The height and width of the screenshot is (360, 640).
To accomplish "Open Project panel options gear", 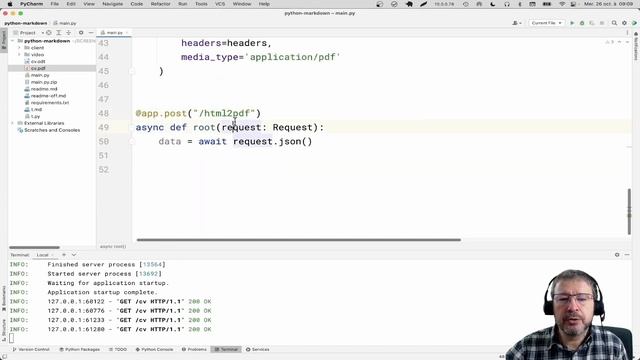I will pyautogui.click(x=81, y=33).
